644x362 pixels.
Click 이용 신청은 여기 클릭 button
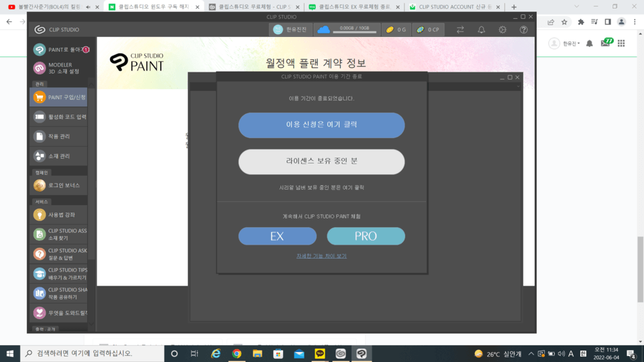[x=321, y=125]
